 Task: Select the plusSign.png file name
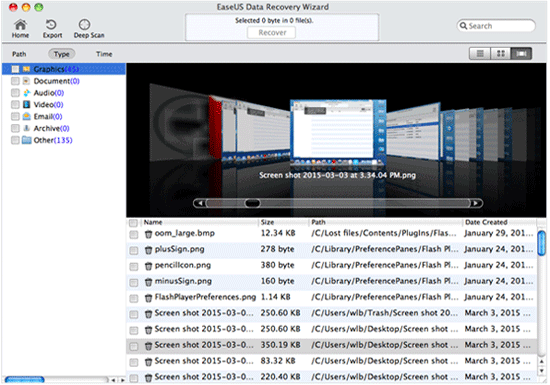pos(179,249)
